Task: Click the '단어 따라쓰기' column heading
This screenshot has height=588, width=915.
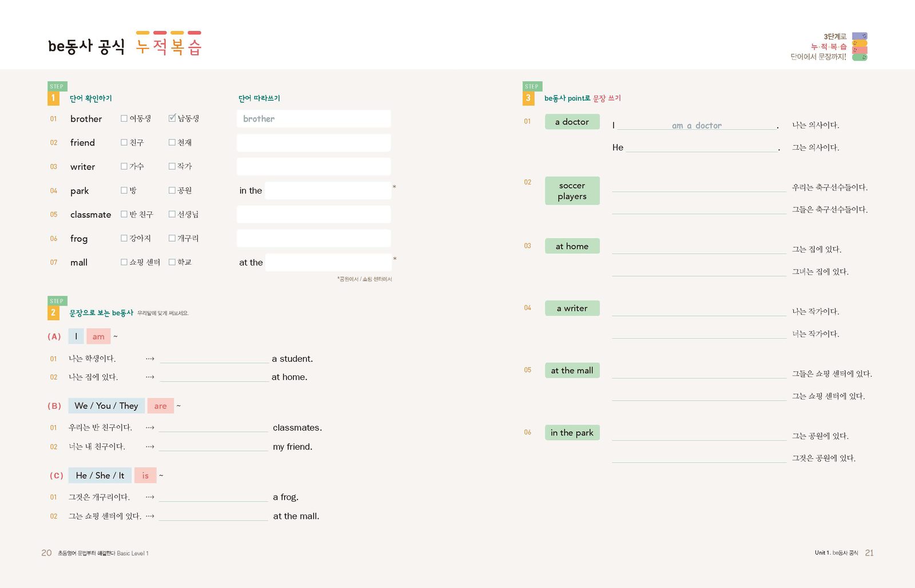Action: click(259, 98)
